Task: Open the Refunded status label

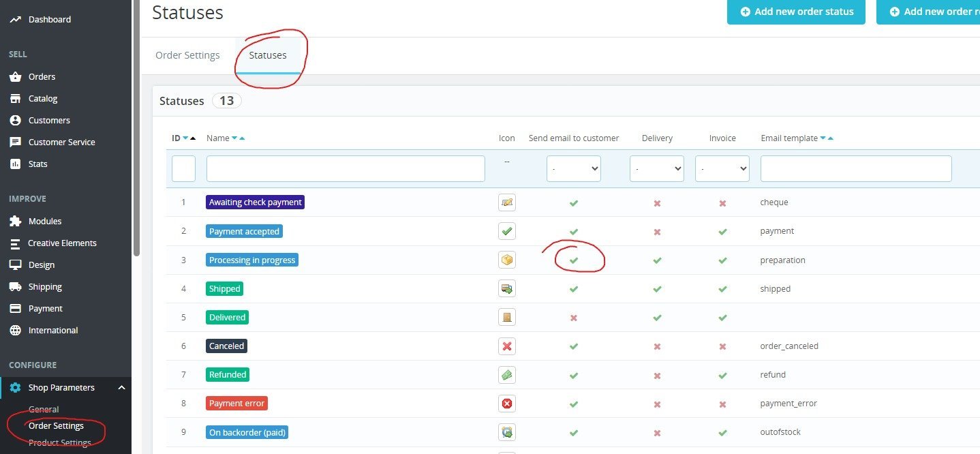Action: coord(228,375)
